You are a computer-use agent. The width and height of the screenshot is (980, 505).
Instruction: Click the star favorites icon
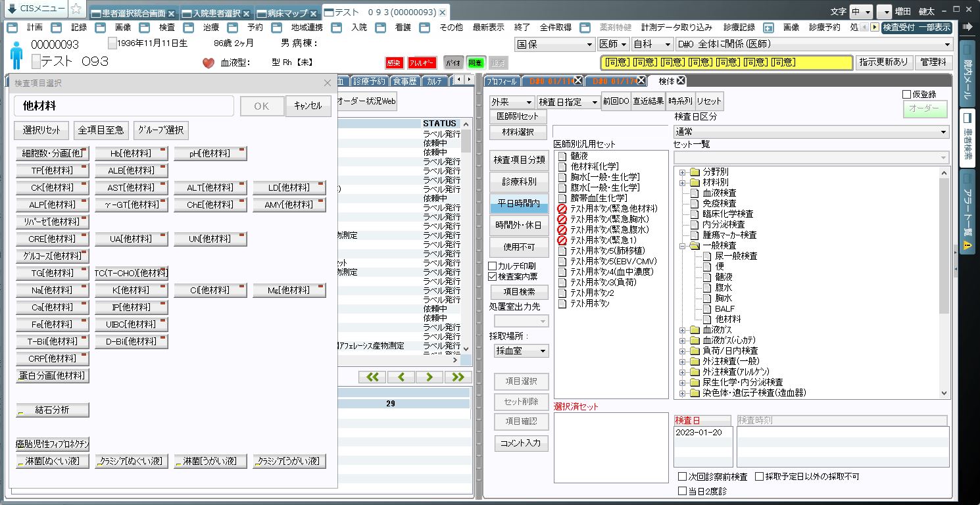pos(76,9)
